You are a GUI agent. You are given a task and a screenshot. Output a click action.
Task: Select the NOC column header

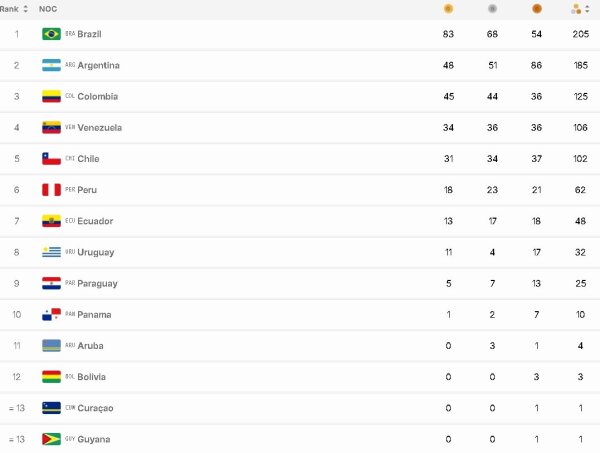pyautogui.click(x=48, y=9)
